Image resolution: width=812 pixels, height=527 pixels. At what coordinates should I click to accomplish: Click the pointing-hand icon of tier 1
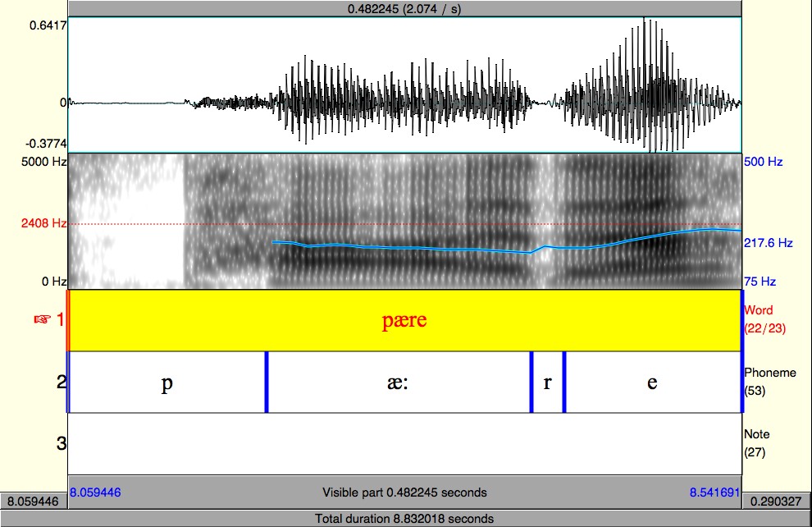point(43,319)
